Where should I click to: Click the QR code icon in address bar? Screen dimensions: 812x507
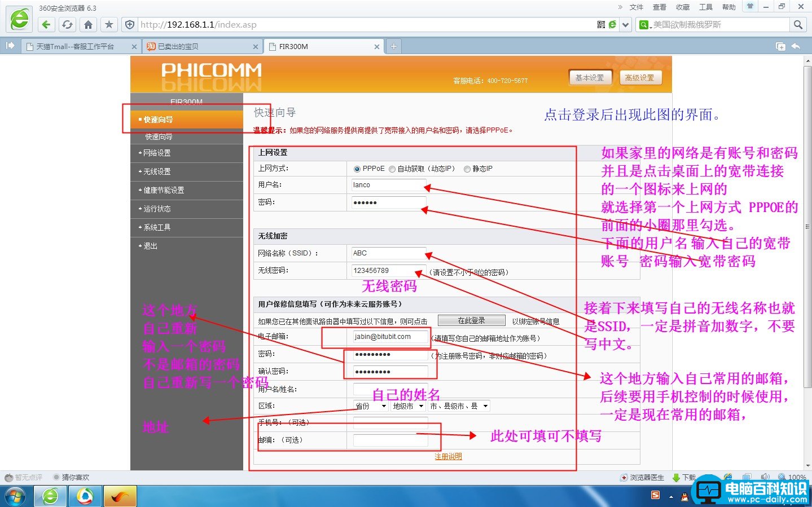click(601, 25)
